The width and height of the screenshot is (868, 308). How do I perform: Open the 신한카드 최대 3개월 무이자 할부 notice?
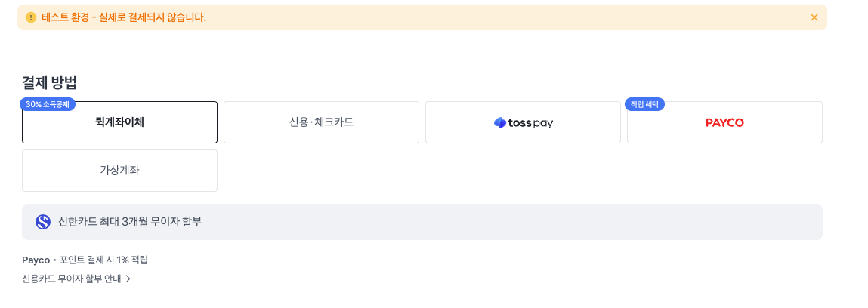[x=130, y=222]
